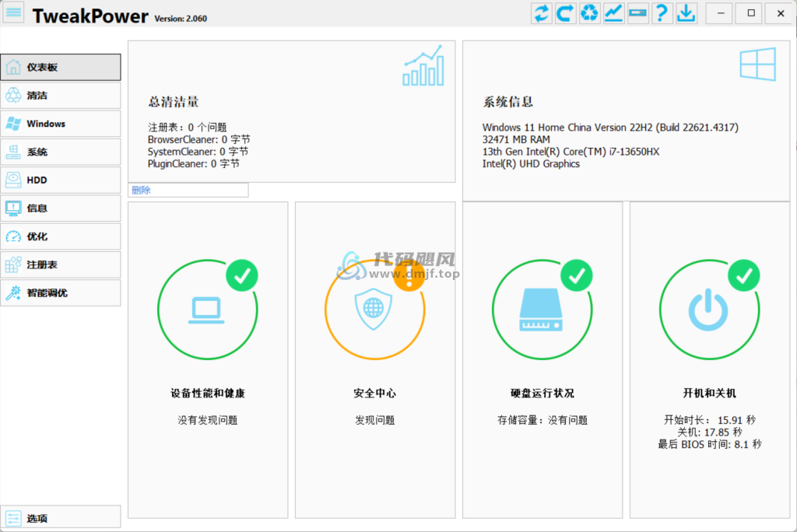The image size is (797, 532).
Task: Select the 安全中心 title
Action: pyautogui.click(x=374, y=393)
